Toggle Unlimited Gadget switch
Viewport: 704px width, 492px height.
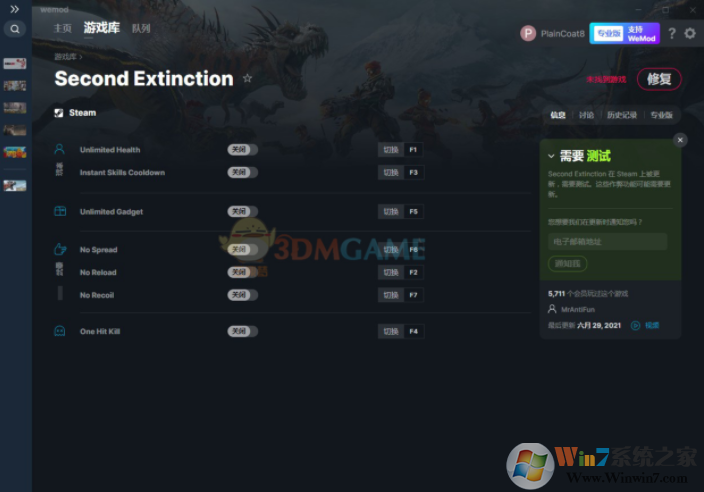pos(242,211)
